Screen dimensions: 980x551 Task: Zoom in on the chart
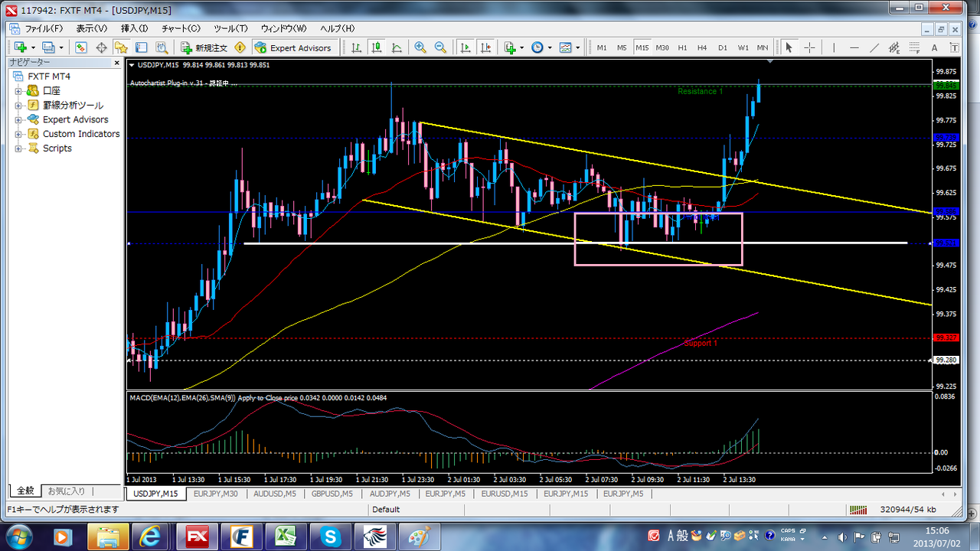[420, 47]
